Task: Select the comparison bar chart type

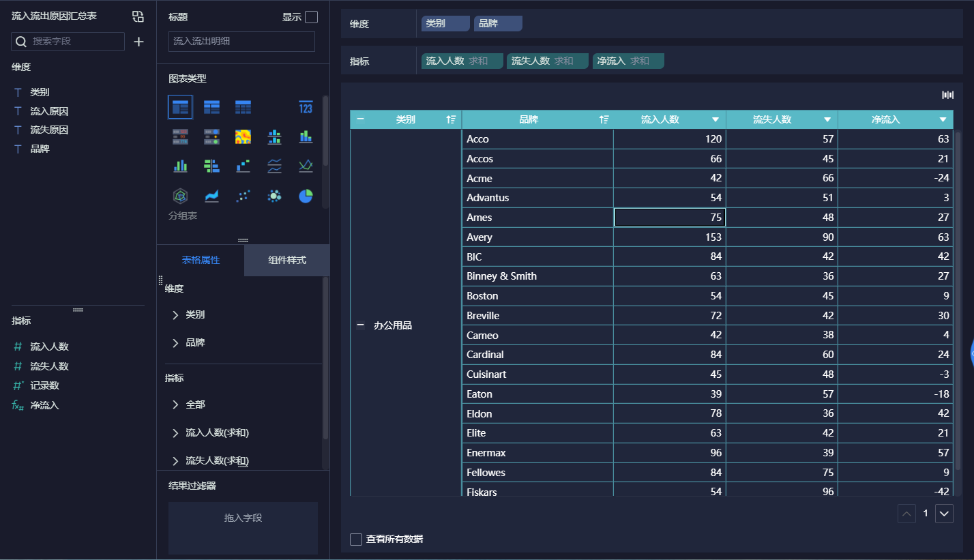Action: (x=211, y=166)
